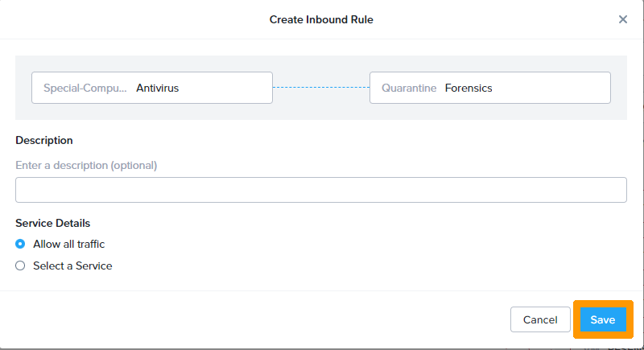644x350 pixels.
Task: Click the Description heading
Action: coord(44,140)
